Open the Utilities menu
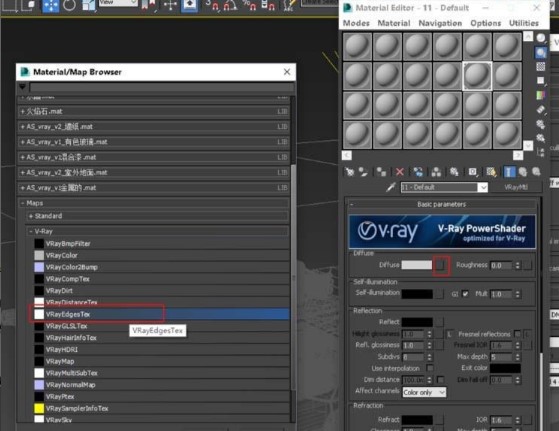 coord(523,23)
